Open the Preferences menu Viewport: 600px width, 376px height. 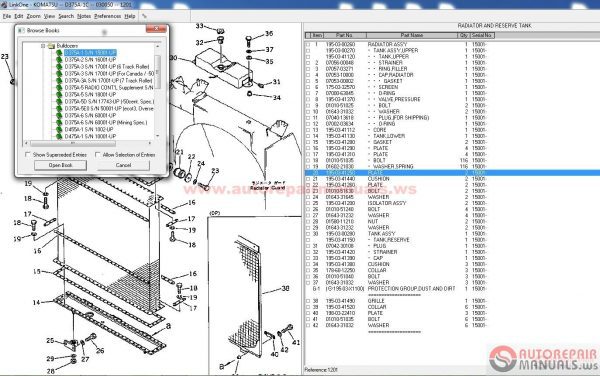[108, 16]
